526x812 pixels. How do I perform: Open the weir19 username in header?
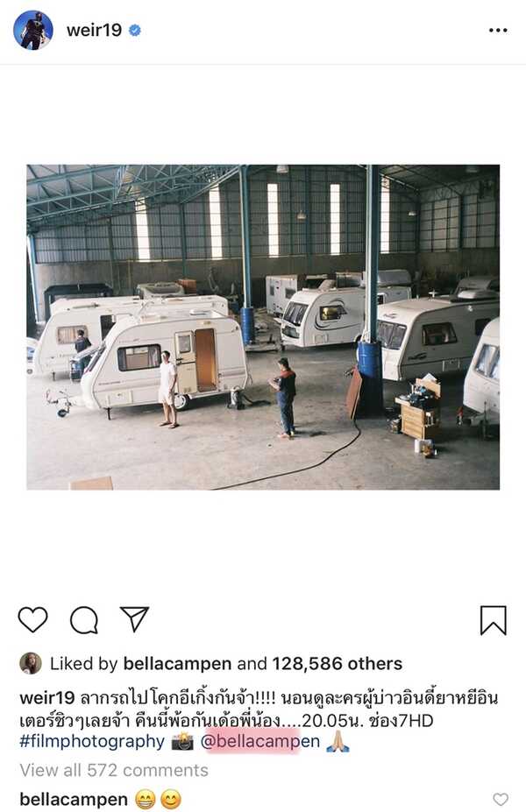click(94, 30)
